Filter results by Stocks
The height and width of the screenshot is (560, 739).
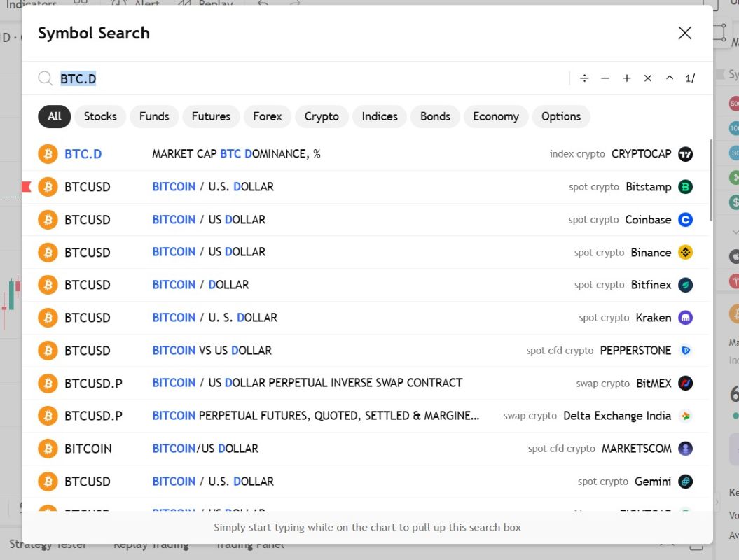click(100, 116)
